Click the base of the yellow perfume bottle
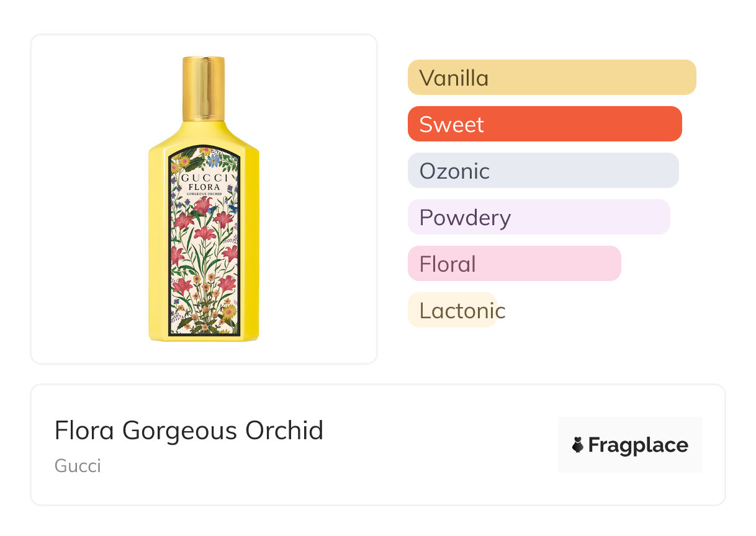The height and width of the screenshot is (536, 756). (204, 338)
